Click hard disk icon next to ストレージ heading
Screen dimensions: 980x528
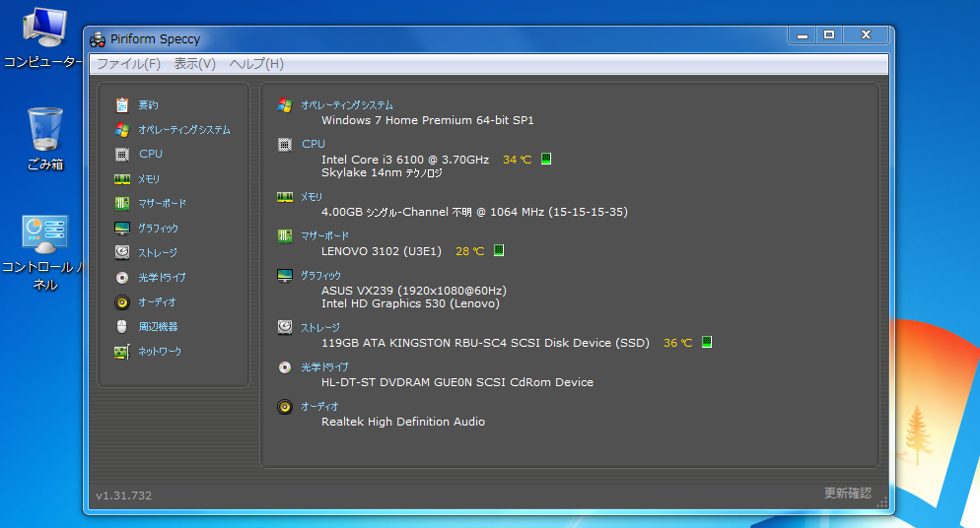pos(284,327)
